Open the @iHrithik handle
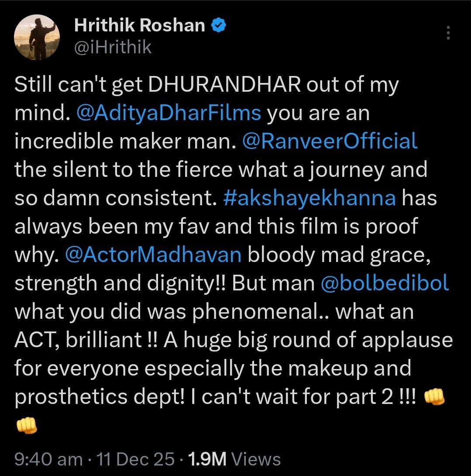Screen dimensions: 471x476 (113, 47)
